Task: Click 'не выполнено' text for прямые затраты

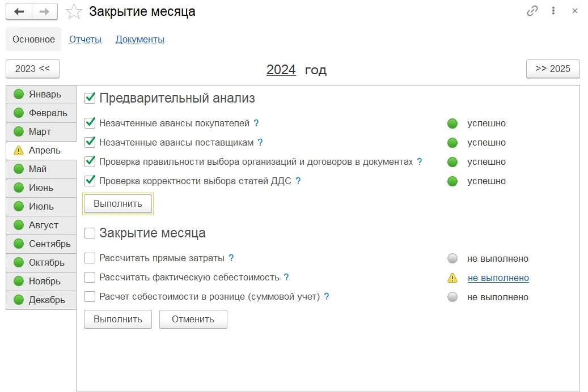Action: point(498,258)
